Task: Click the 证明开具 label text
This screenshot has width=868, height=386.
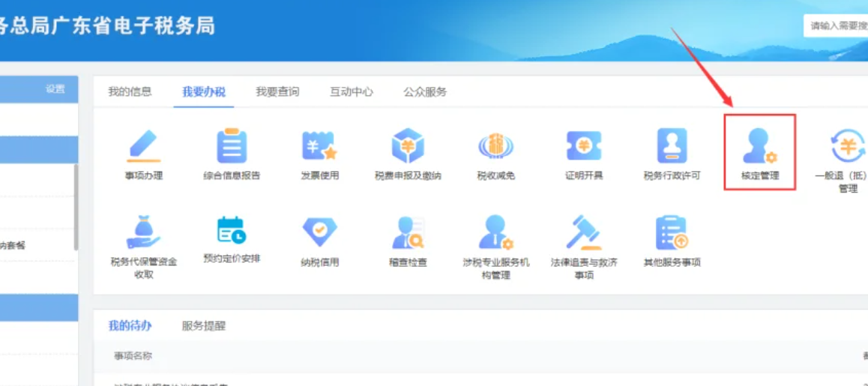Action: pyautogui.click(x=584, y=176)
